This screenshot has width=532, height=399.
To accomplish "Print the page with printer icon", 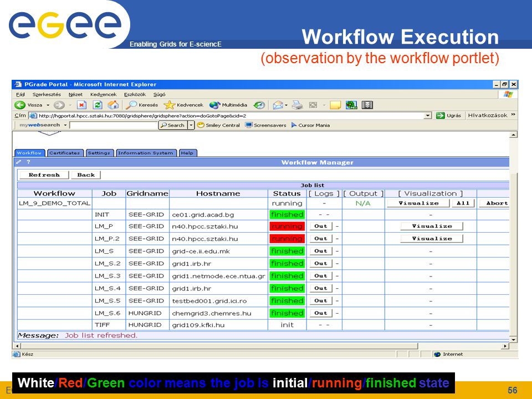I will point(297,105).
